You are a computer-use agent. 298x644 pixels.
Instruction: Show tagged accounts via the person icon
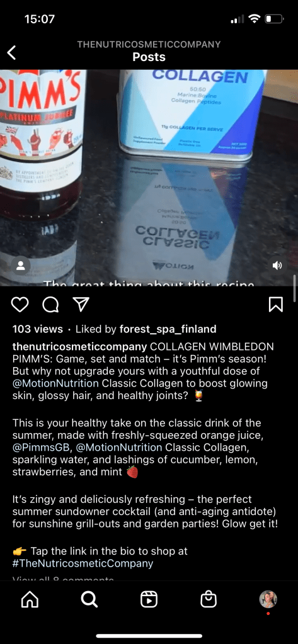point(20,266)
